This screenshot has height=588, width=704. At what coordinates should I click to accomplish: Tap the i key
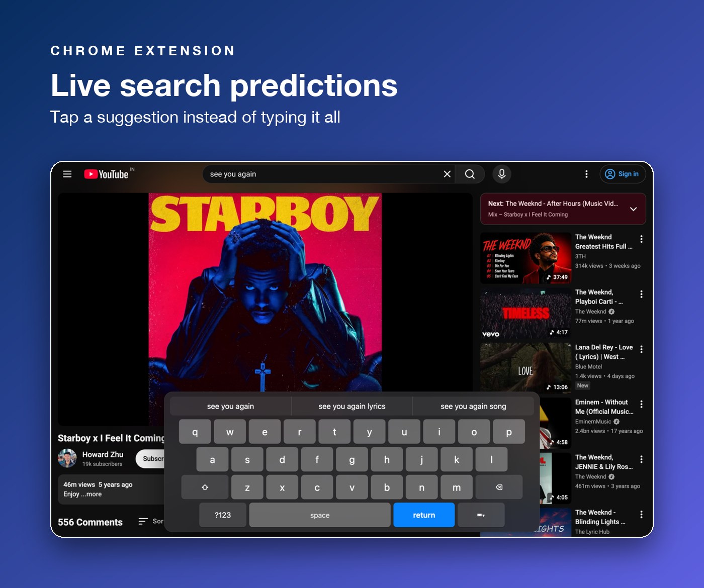(439, 432)
